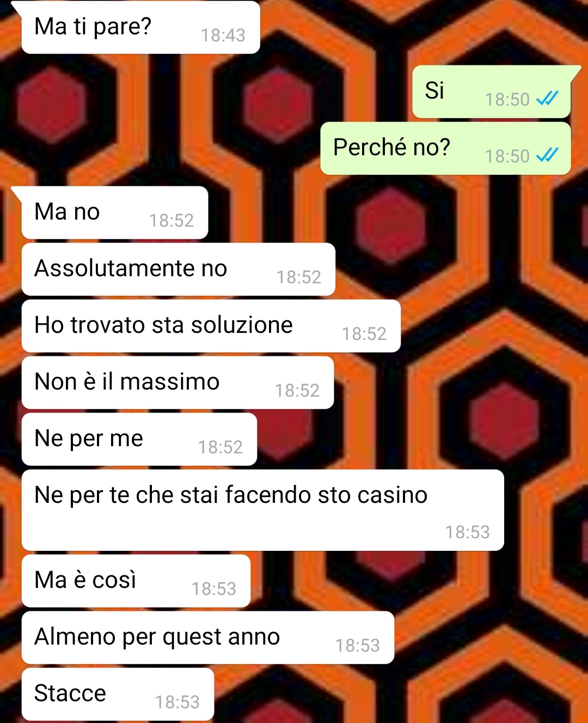The image size is (588, 723).
Task: Tap the 'Almeno per quest anno' message
Action: [x=207, y=637]
